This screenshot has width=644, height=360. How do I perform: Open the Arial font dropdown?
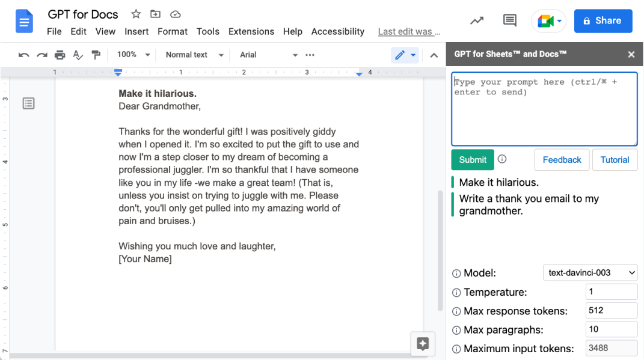point(268,55)
